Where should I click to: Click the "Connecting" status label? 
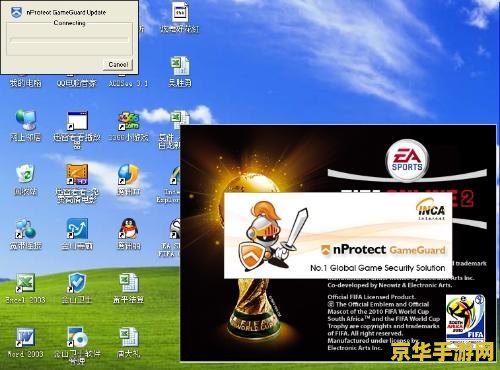pyautogui.click(x=69, y=23)
